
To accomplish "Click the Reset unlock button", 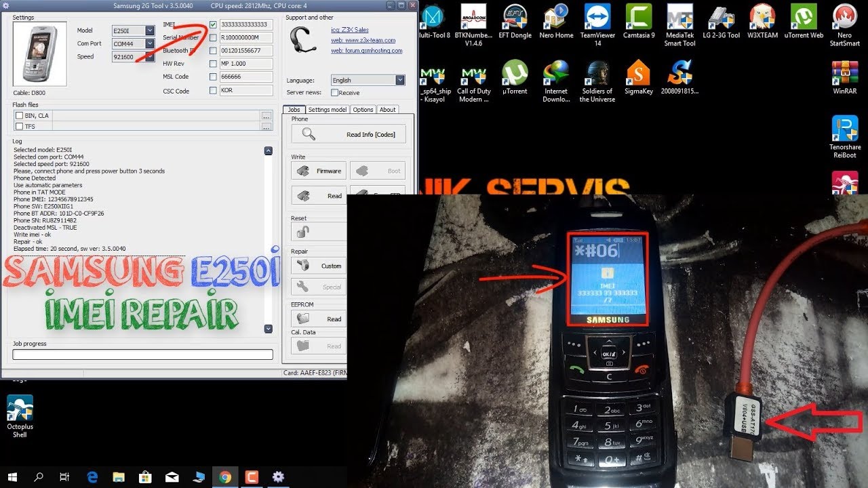I will tap(319, 232).
